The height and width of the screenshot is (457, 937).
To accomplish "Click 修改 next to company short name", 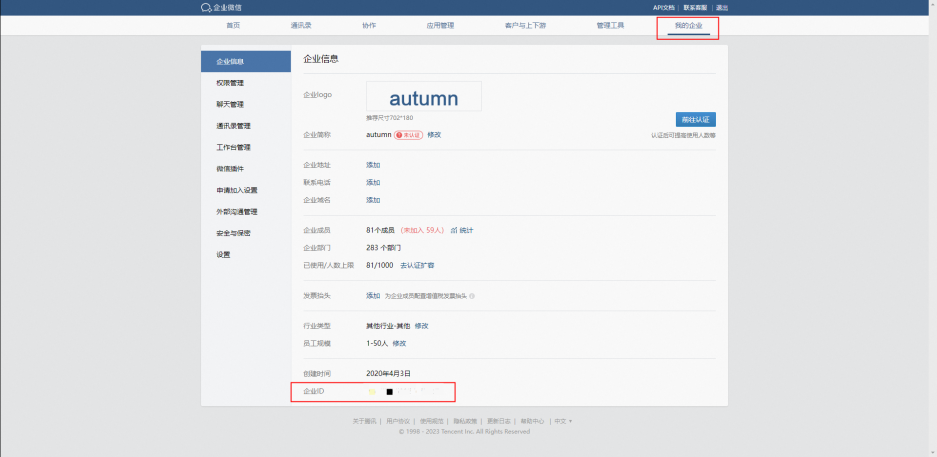I will [434, 134].
